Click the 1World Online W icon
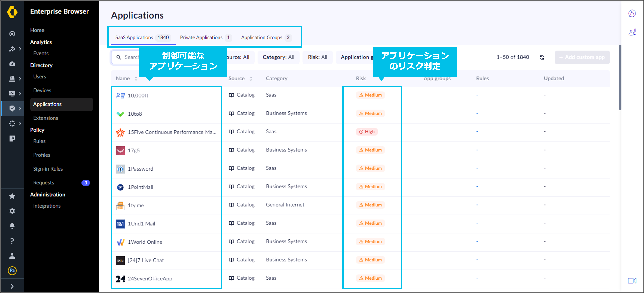Screen dimensions: 644x293 [x=120, y=242]
